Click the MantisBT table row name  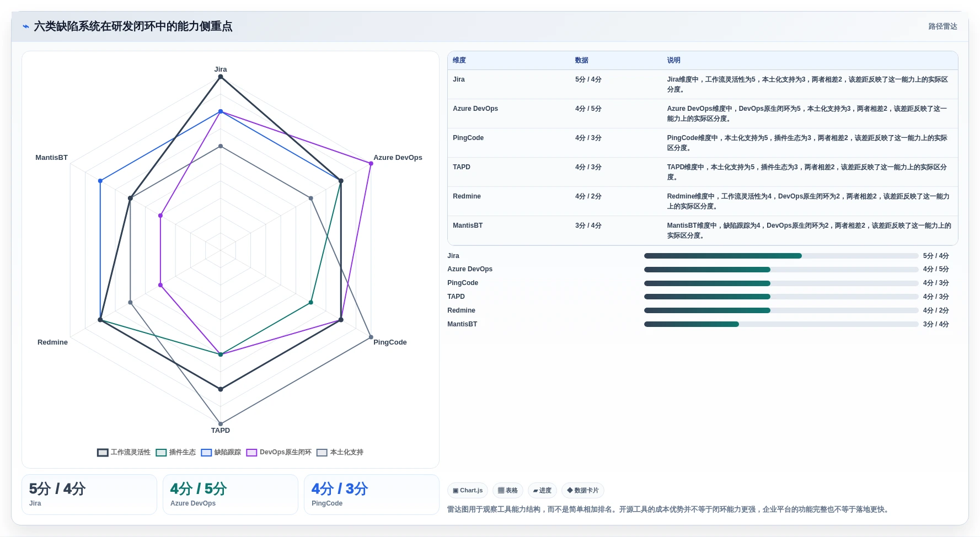pos(468,225)
